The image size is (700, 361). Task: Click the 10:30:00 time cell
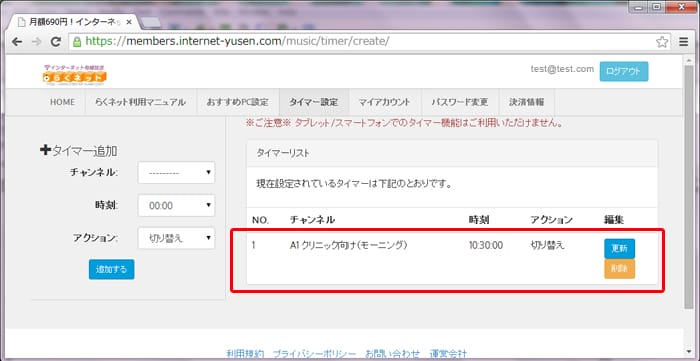(486, 245)
